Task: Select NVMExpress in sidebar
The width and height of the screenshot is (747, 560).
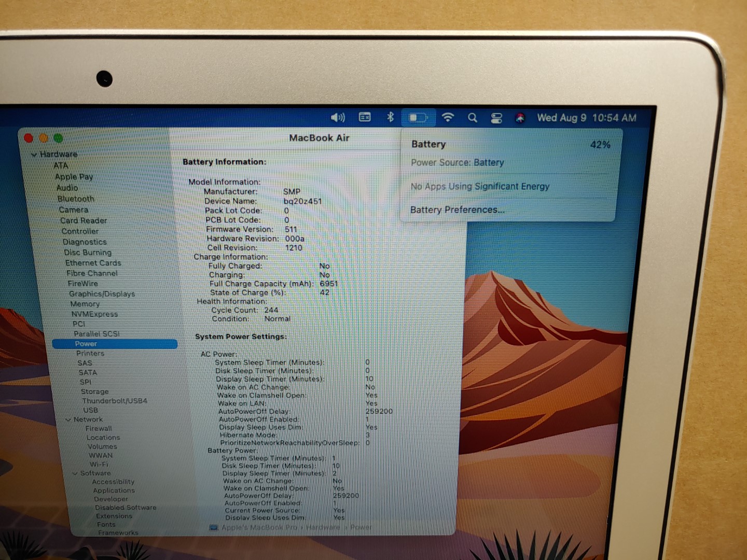Action: click(94, 314)
